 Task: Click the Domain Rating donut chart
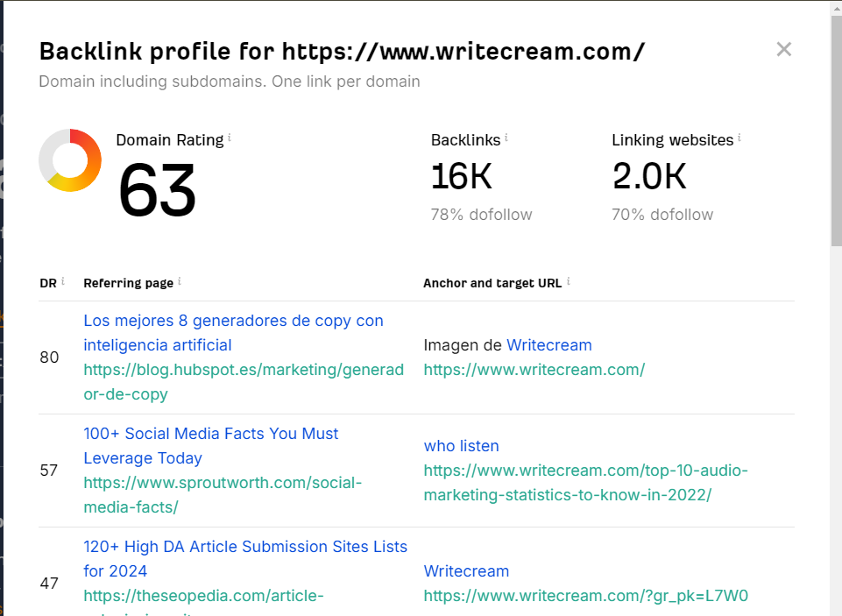coord(70,160)
